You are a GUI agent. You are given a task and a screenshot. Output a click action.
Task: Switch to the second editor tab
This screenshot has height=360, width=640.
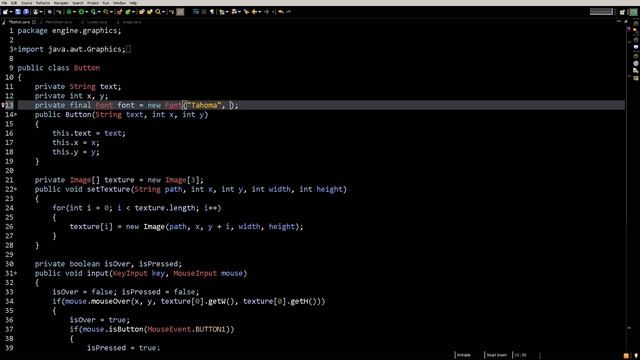point(58,22)
